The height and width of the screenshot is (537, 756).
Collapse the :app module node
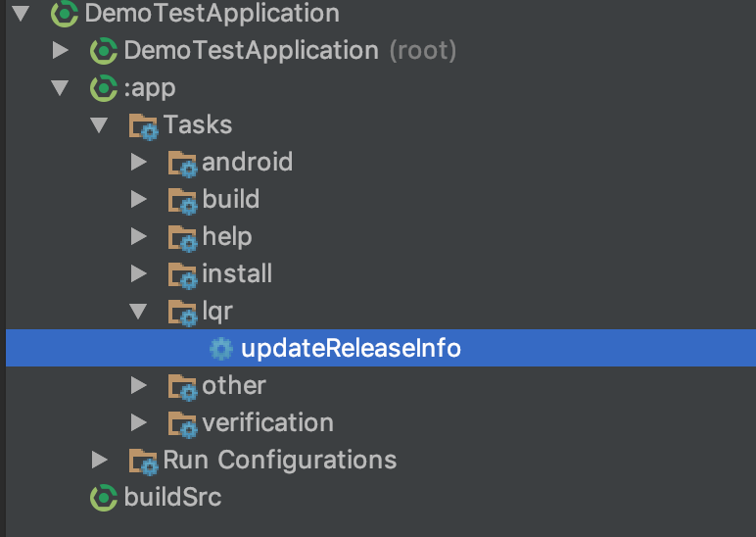point(61,88)
